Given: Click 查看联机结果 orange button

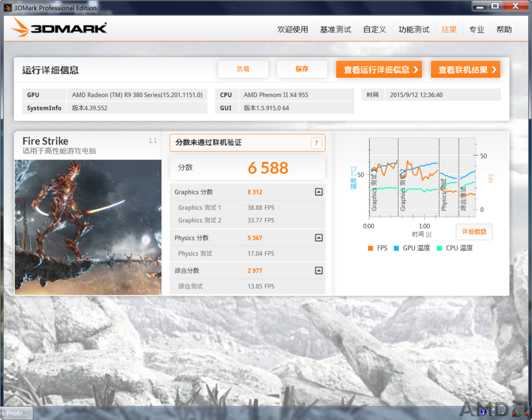Looking at the screenshot, I should [x=465, y=70].
